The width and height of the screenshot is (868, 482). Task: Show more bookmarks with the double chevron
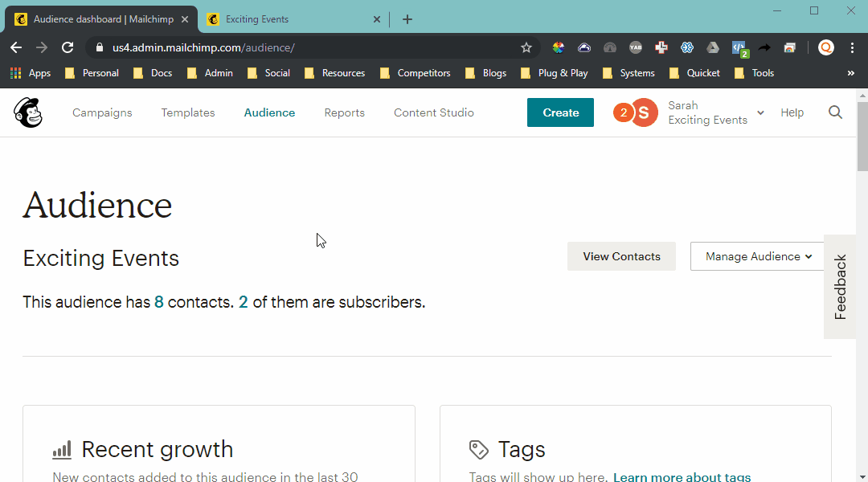point(851,73)
